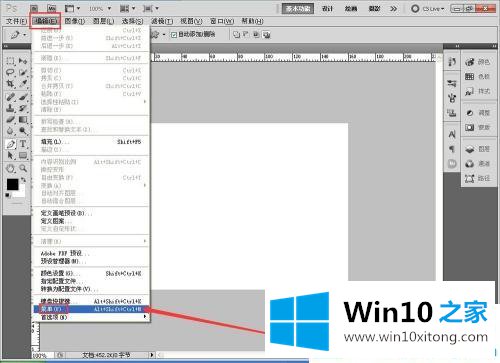The image size is (500, 363).
Task: Open the Character panel icon
Action: pos(452,134)
